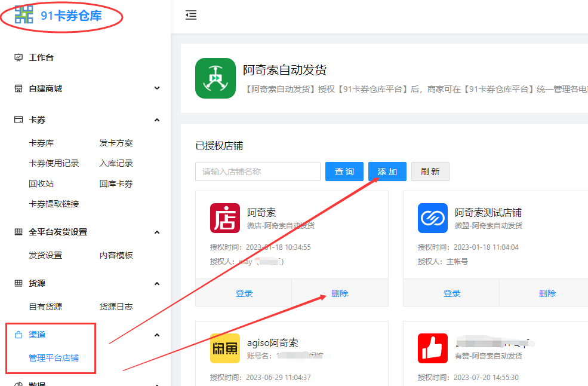
Task: Collapse the 渠道 menu chevron
Action: (157, 335)
